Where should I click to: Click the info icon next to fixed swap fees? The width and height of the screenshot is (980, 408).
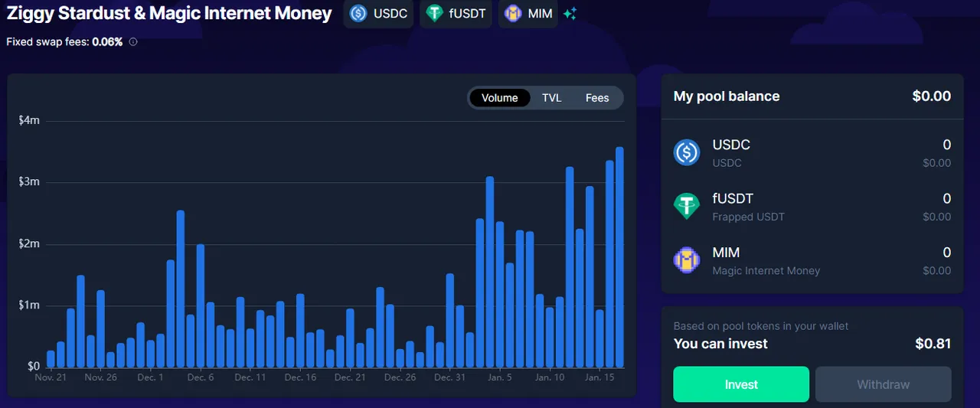coord(133,42)
